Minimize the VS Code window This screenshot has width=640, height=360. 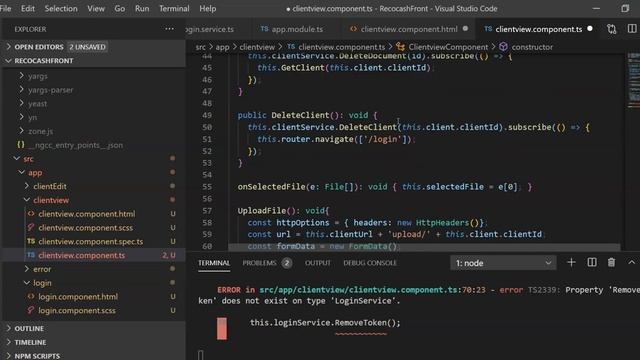pos(596,9)
